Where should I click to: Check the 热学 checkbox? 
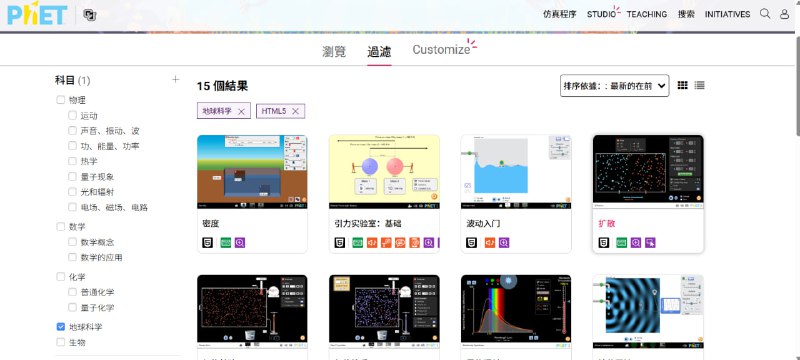click(x=72, y=161)
